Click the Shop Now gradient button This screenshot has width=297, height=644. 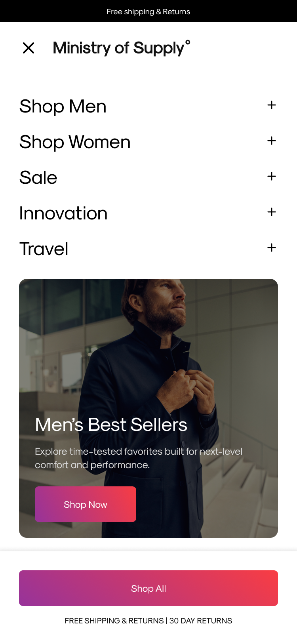[x=86, y=504]
